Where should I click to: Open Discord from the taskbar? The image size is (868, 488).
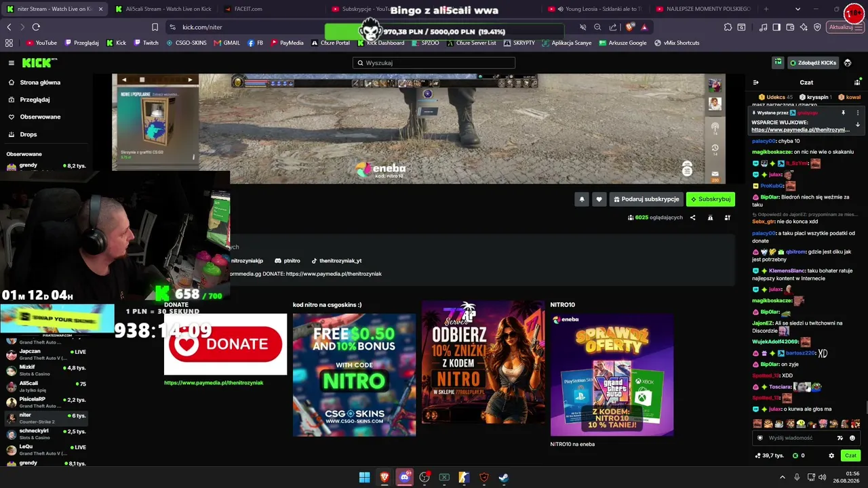tap(405, 477)
